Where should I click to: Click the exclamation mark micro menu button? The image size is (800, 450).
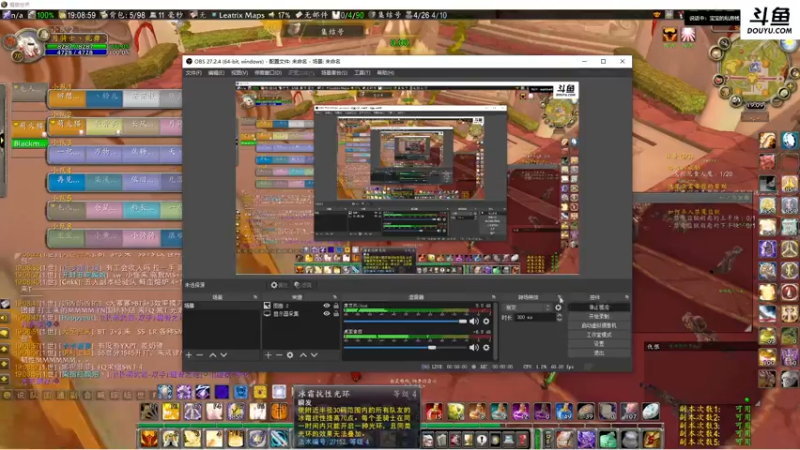click(x=482, y=439)
